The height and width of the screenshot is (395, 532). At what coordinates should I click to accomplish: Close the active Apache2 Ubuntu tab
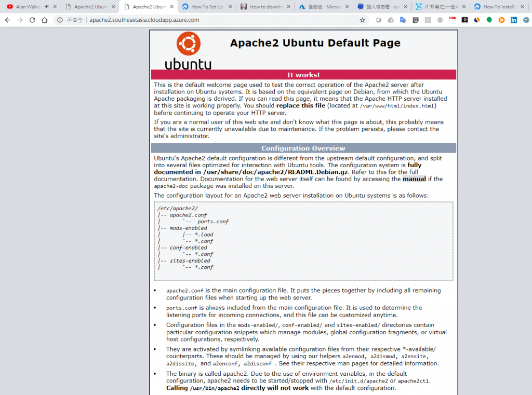pyautogui.click(x=172, y=6)
